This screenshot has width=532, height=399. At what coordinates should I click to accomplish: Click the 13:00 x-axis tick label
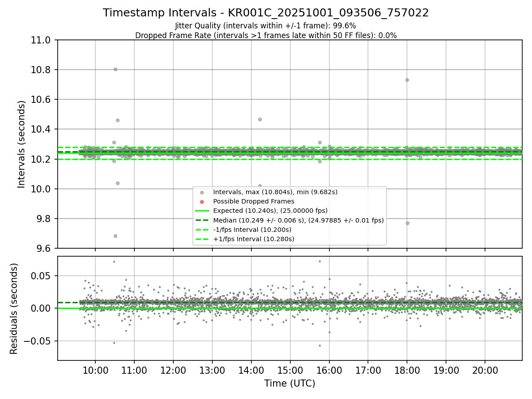coord(212,370)
